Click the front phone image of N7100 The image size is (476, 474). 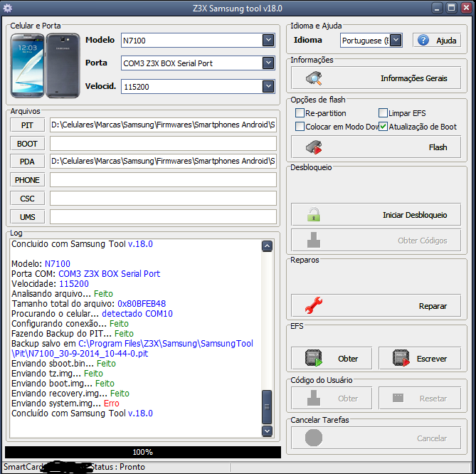(27, 65)
